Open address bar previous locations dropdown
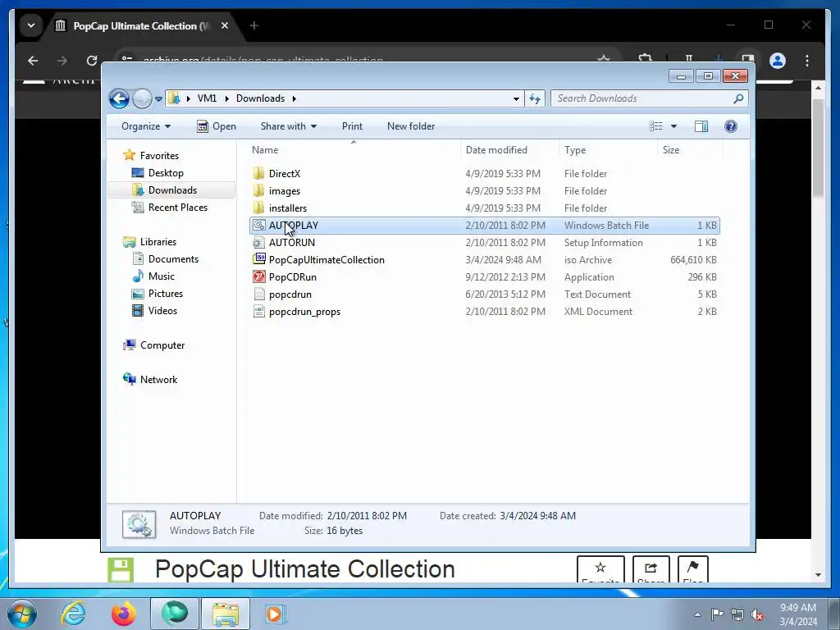 tap(516, 99)
